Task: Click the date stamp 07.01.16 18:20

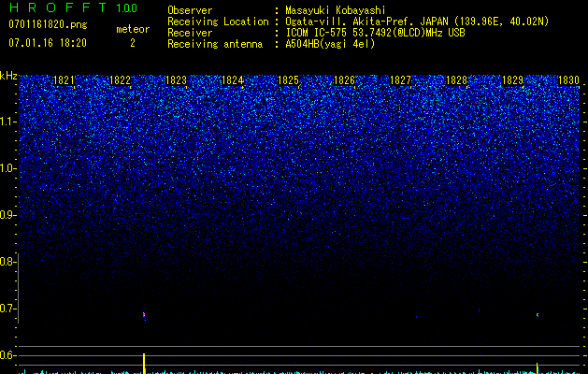Action: [x=48, y=43]
